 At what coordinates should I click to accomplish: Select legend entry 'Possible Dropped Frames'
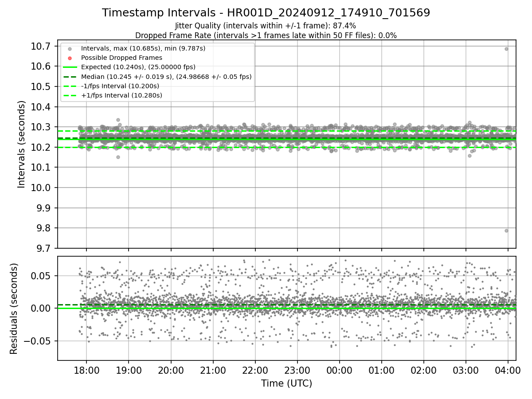point(121,58)
